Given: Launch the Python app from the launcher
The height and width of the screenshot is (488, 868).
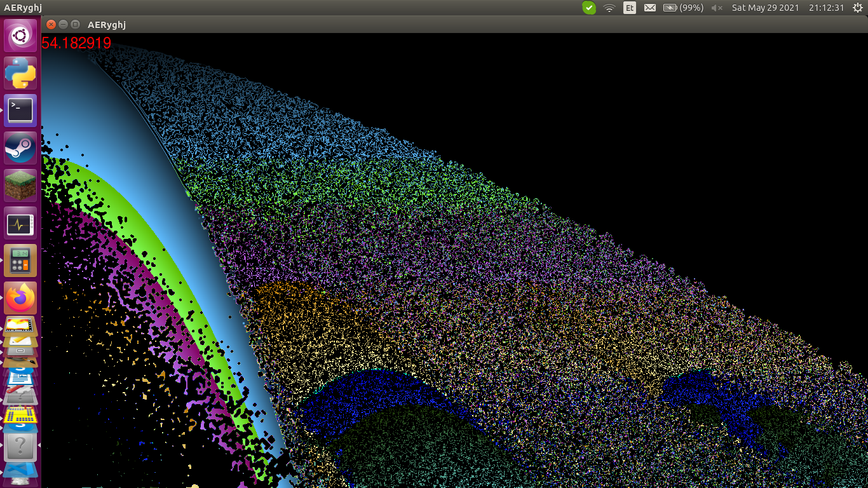Looking at the screenshot, I should pyautogui.click(x=20, y=73).
